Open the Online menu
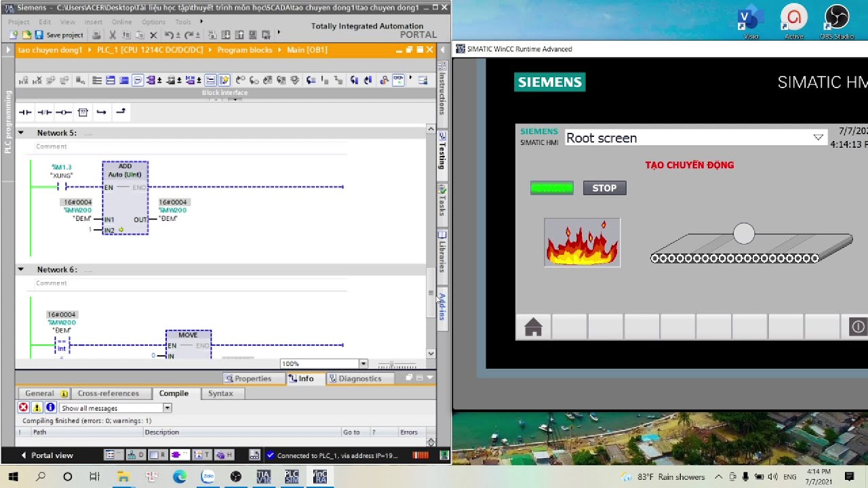 pyautogui.click(x=121, y=22)
